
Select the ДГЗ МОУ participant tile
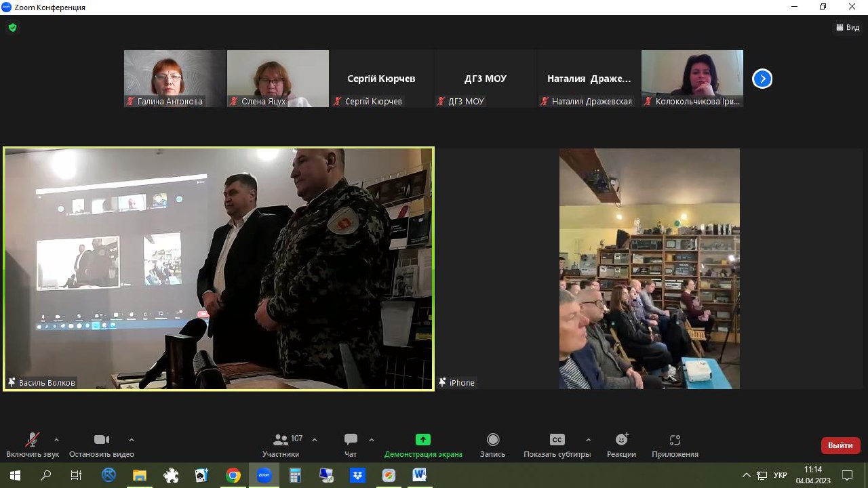[x=486, y=79]
